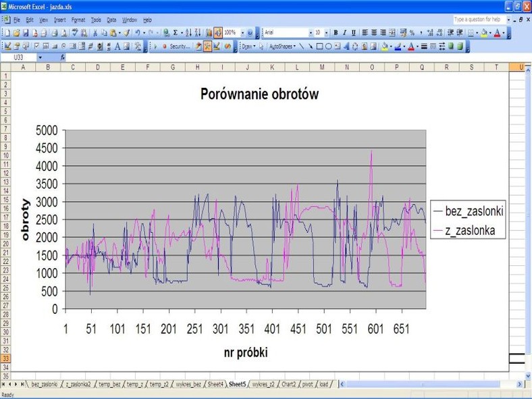Toggle Align Right alignment
Screen dimensions: 532x399
tap(383, 32)
